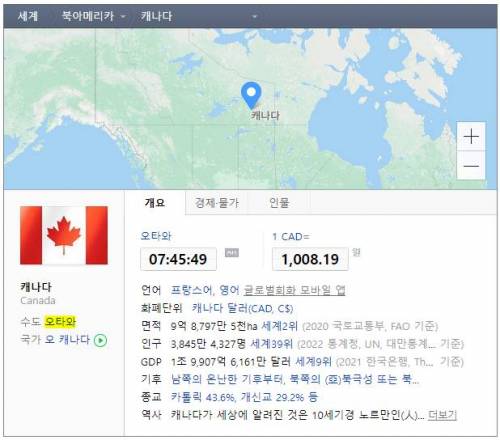Switch to the 경제·물가 tab
Viewport: 500px width, 440px height.
(217, 202)
